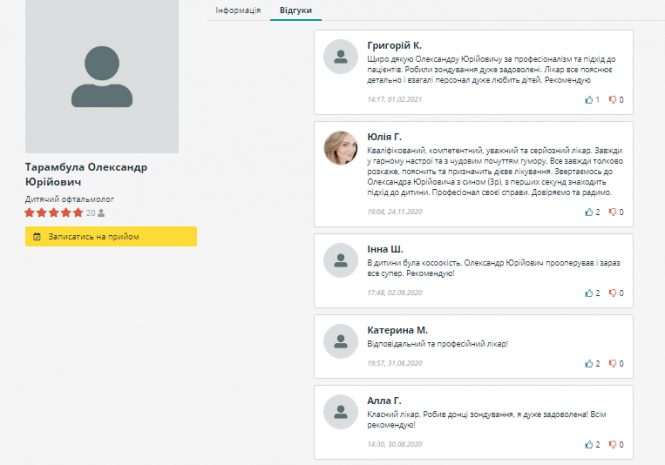Dislike Григорій К.'s review with thumbs down
Screen dimensions: 665x465
[613, 100]
